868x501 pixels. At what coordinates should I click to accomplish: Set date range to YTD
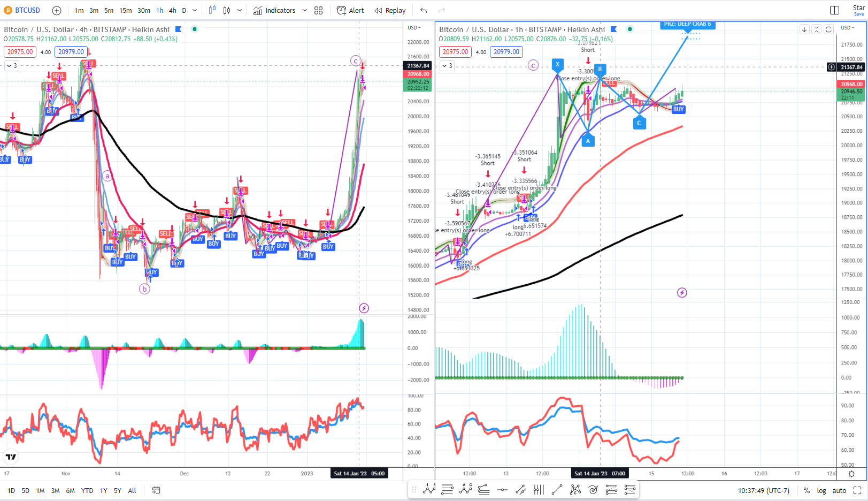tap(87, 490)
